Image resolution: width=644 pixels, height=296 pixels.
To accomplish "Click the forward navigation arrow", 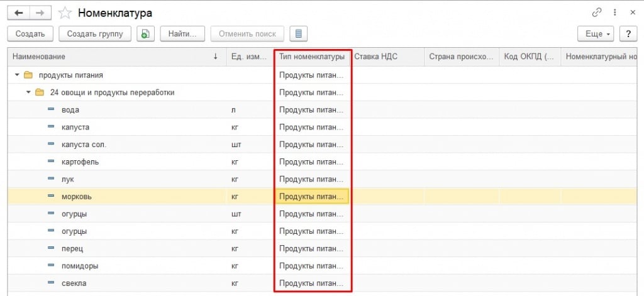I will pos(41,13).
